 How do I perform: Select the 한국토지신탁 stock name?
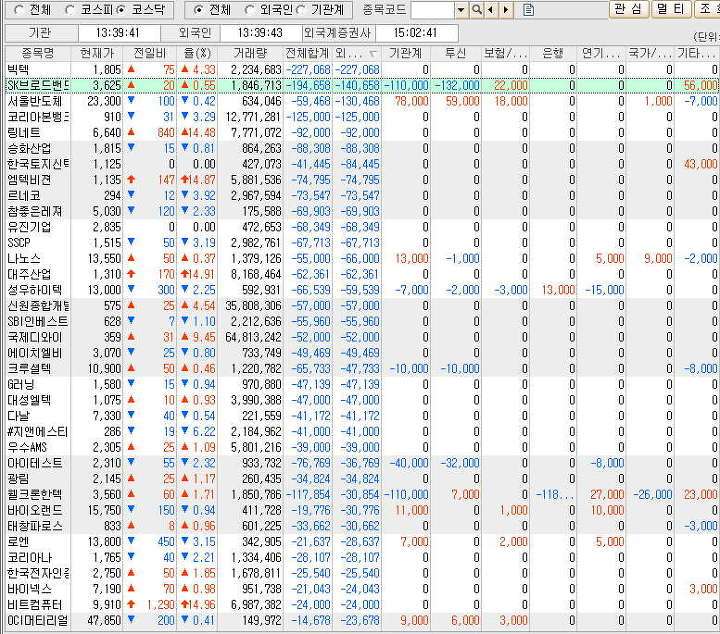[x=38, y=164]
